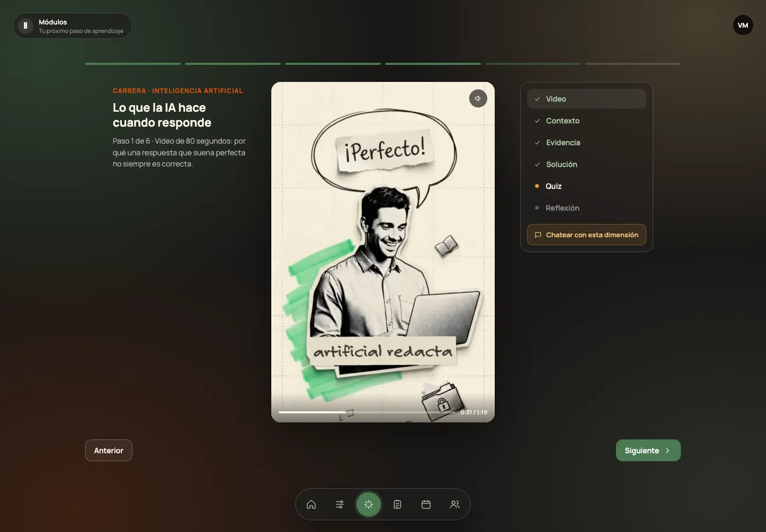Click the fifth top progress segment
Image resolution: width=766 pixels, height=532 pixels.
point(533,64)
